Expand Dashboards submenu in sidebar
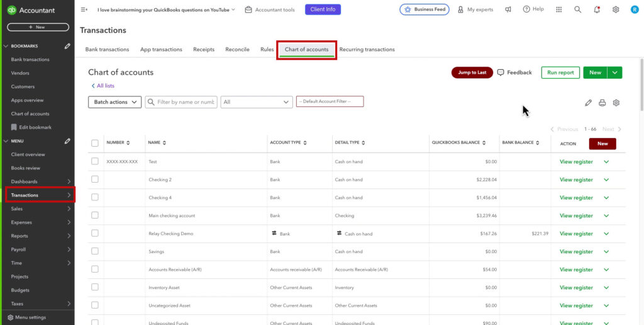644x325 pixels. pos(69,181)
